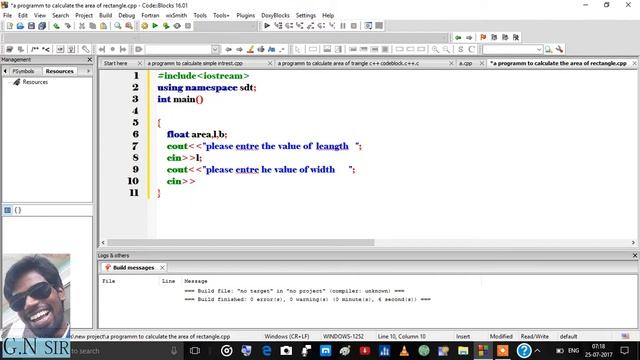The height and width of the screenshot is (360, 640).
Task: Click the Replace toolbar icon
Action: (x=129, y=26)
